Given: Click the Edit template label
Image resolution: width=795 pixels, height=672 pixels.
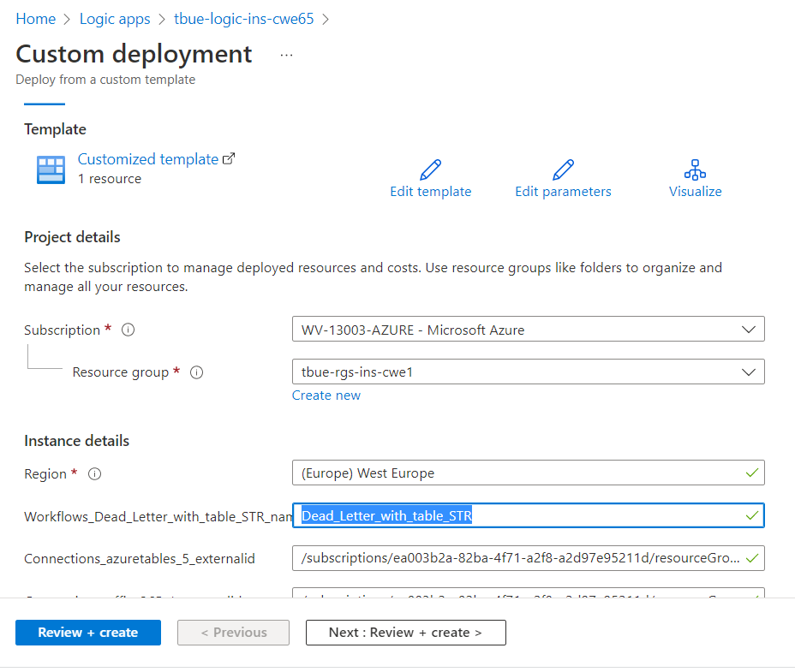Looking at the screenshot, I should point(430,192).
